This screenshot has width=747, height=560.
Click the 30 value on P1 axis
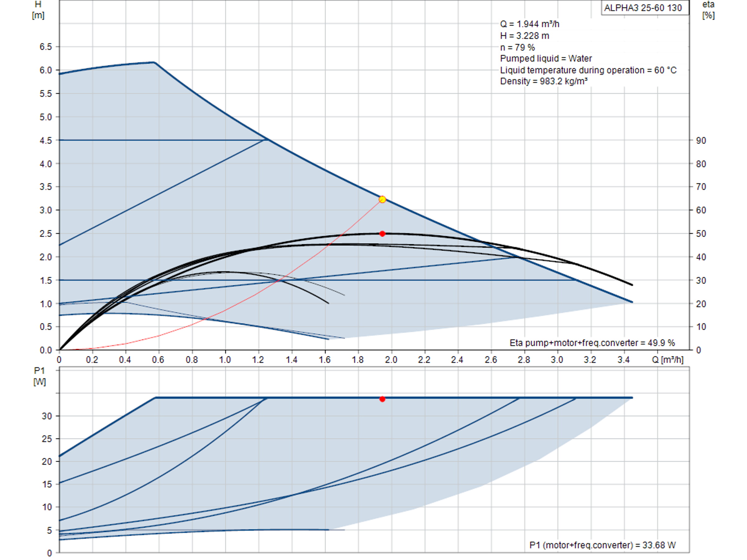47,416
